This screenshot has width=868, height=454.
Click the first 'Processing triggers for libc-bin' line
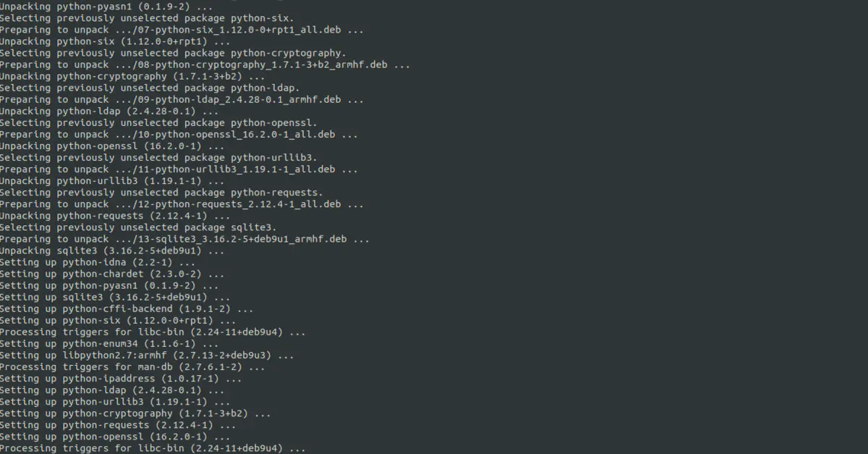click(153, 331)
